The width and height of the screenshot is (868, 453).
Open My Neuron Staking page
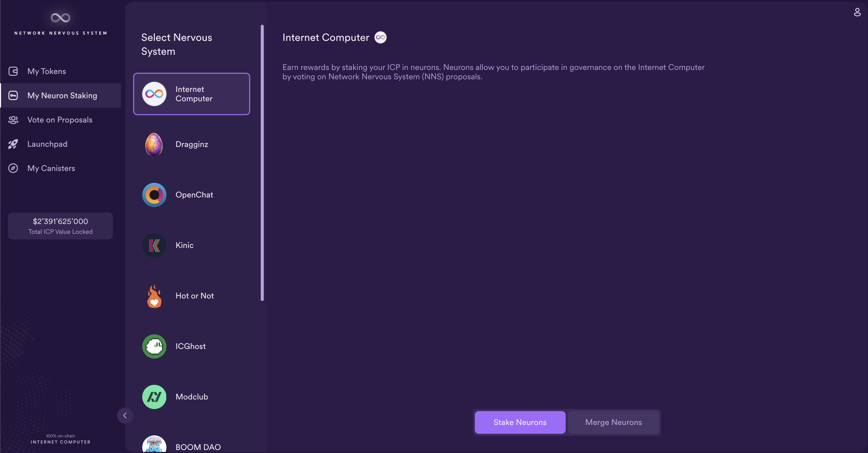tap(62, 95)
